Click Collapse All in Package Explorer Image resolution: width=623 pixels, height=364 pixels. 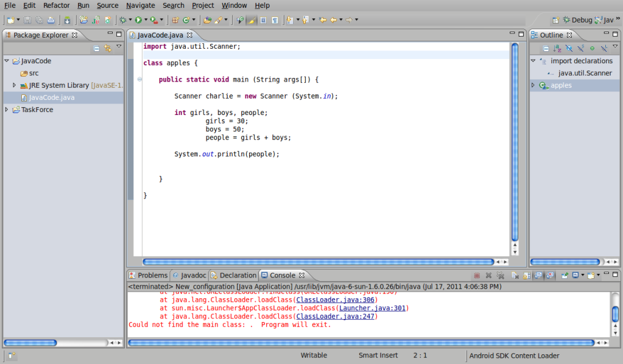click(96, 48)
